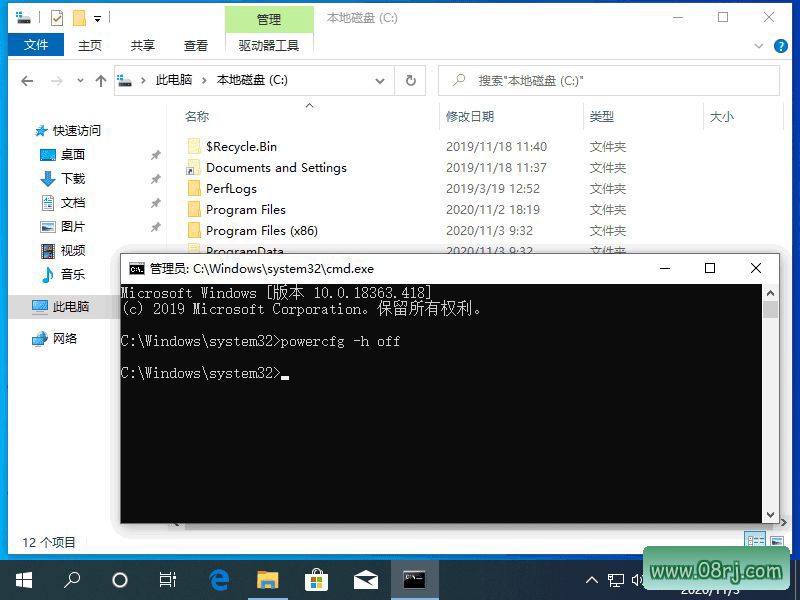Open 文档 in the navigation pane
This screenshot has width=800, height=600.
(72, 203)
